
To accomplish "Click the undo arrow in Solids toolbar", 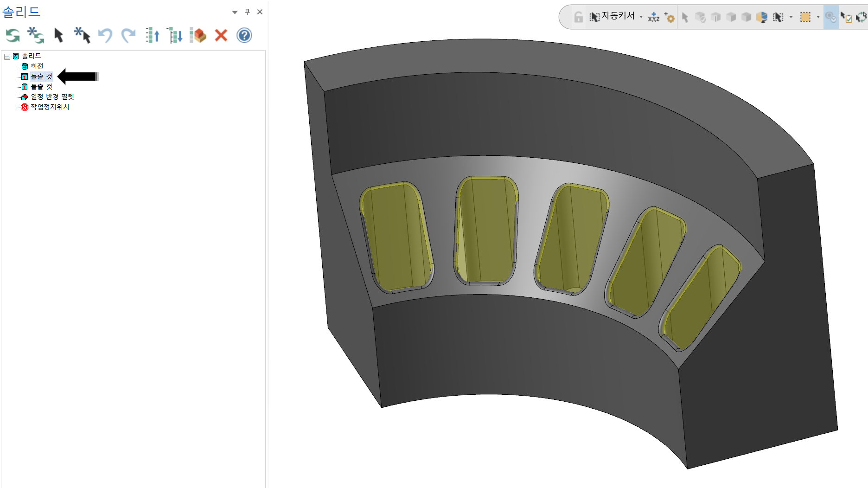I will [105, 35].
